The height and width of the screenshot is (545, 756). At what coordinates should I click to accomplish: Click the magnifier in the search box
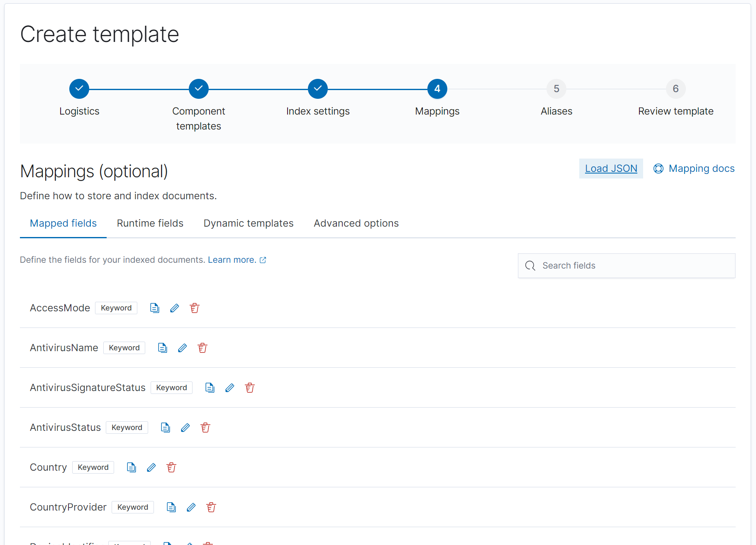pyautogui.click(x=530, y=266)
